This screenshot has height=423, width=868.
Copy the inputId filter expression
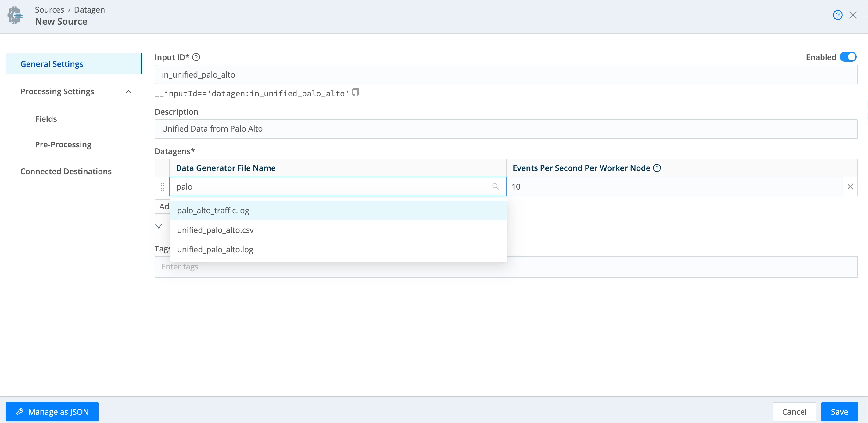pyautogui.click(x=356, y=92)
